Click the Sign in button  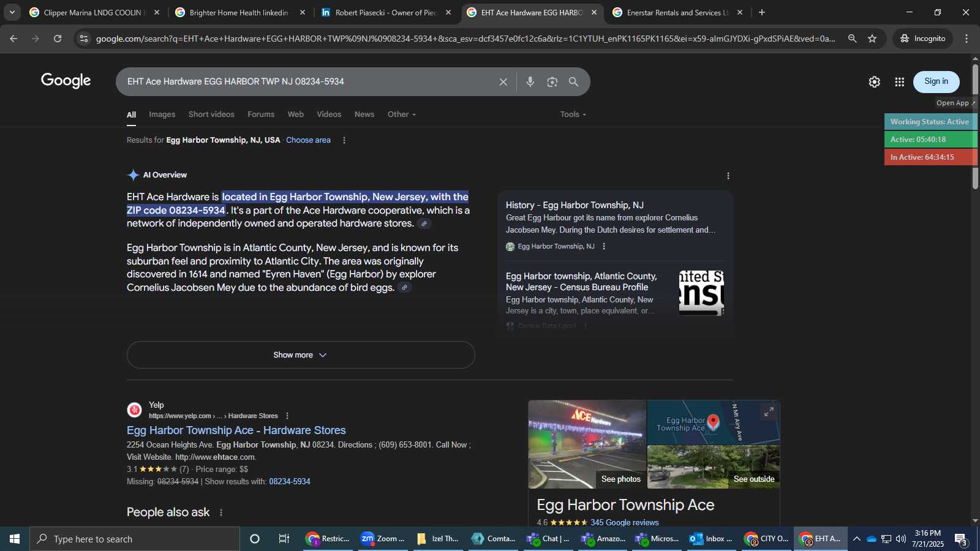coord(936,81)
